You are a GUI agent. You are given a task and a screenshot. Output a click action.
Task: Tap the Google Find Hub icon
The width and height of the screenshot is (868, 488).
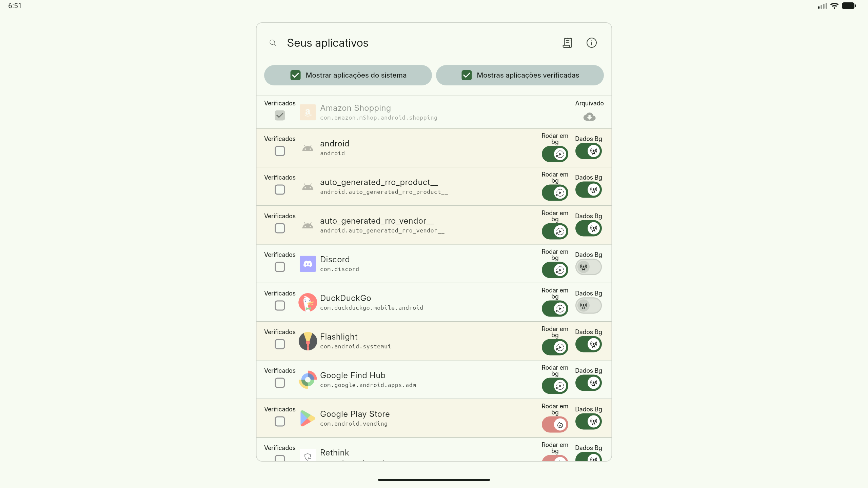[308, 380]
